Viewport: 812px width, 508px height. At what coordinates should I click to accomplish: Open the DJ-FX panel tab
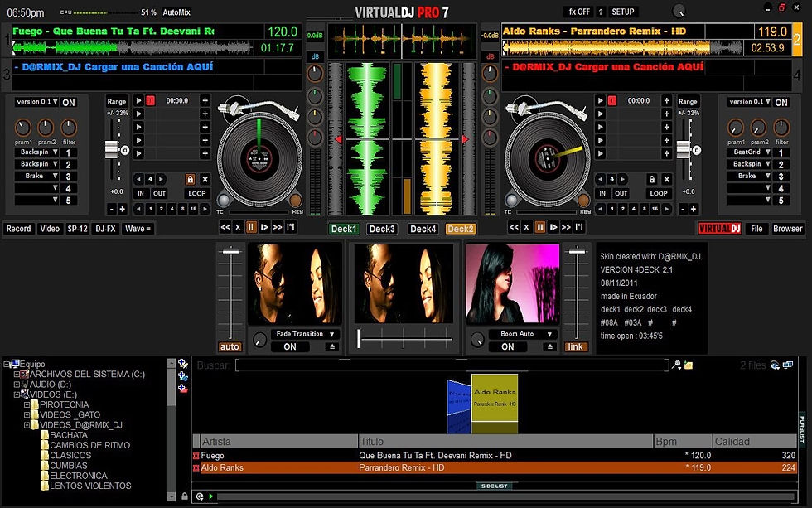point(106,229)
